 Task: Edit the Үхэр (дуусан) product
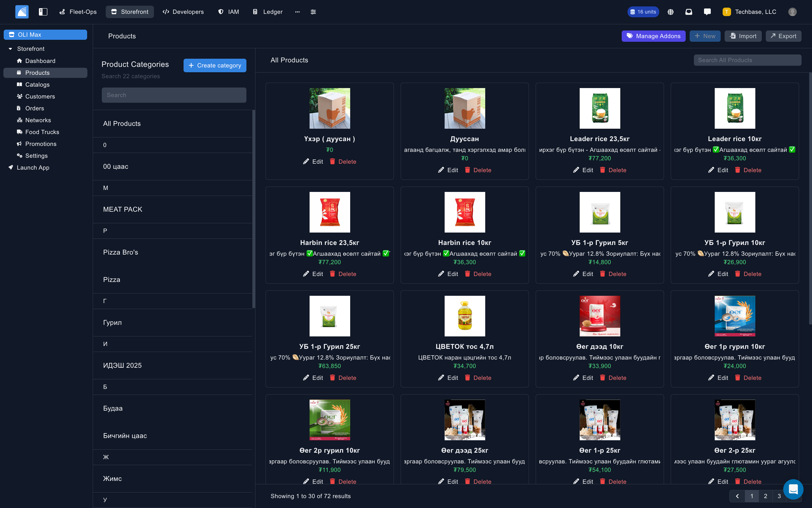tap(313, 162)
